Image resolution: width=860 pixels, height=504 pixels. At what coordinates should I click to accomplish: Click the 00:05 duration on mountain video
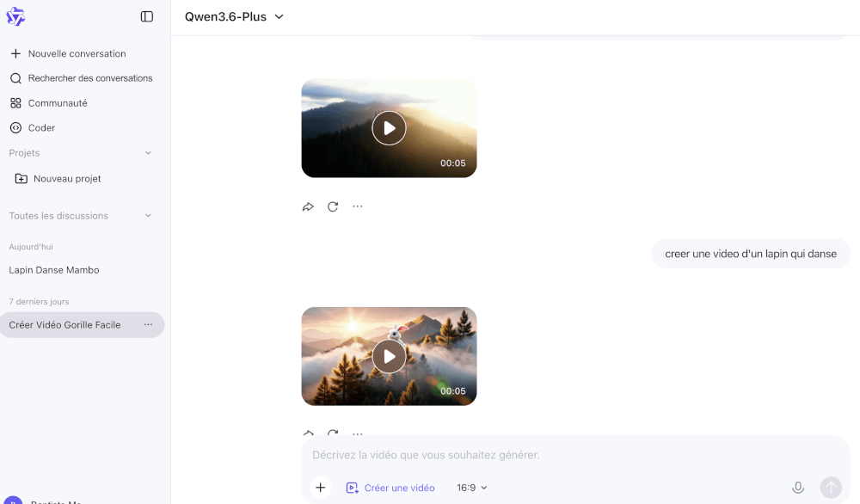(x=453, y=163)
